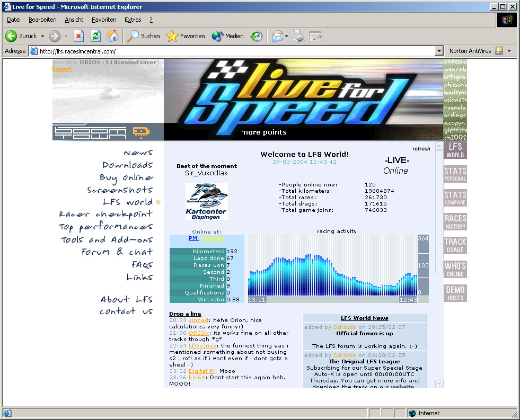Open Suchen search in the toolbar
Screen dimensions: 520x420
pyautogui.click(x=144, y=36)
